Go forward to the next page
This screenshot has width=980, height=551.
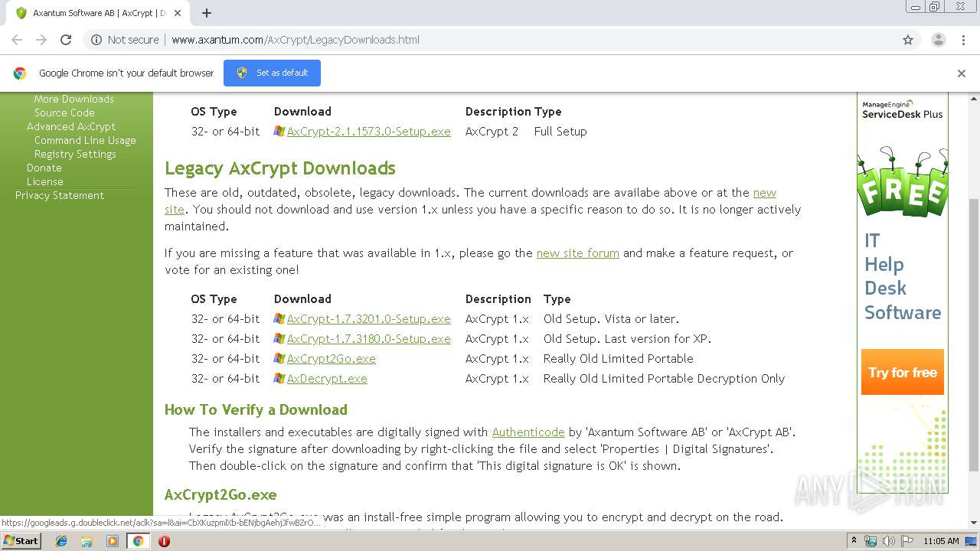point(41,40)
